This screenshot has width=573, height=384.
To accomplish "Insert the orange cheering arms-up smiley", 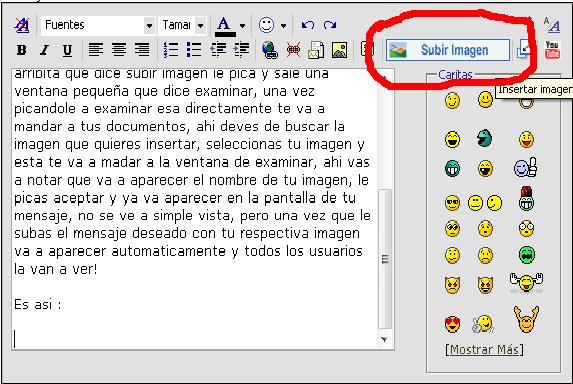I will [526, 319].
